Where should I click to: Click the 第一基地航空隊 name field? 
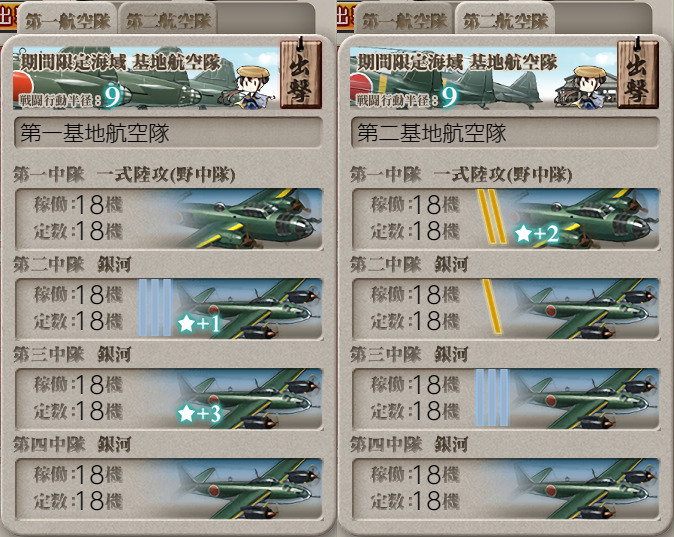168,133
